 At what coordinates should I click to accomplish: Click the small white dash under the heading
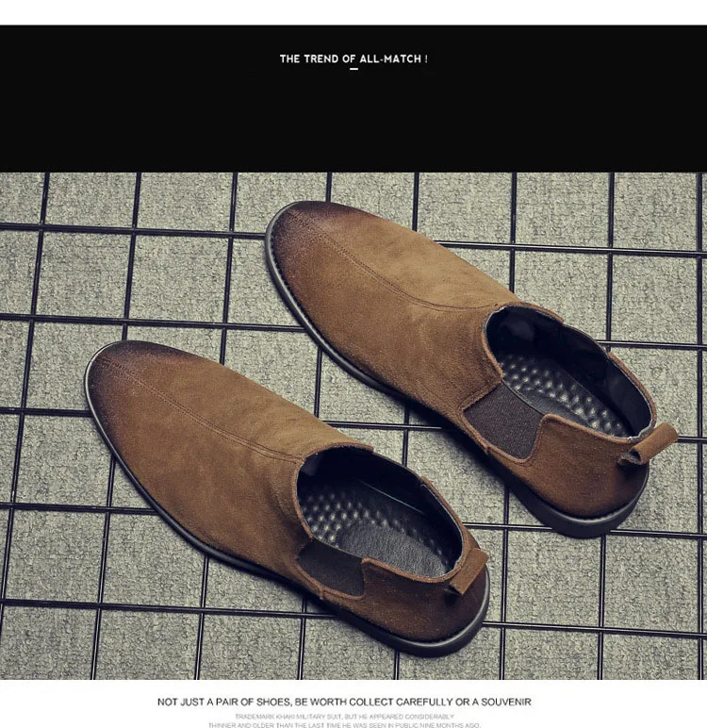coord(353,69)
